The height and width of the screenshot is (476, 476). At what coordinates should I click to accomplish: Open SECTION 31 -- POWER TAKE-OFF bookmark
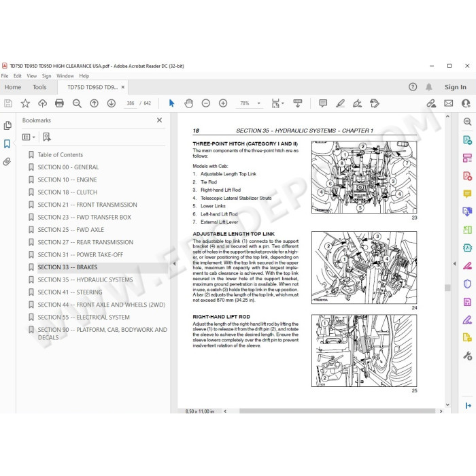click(x=80, y=255)
